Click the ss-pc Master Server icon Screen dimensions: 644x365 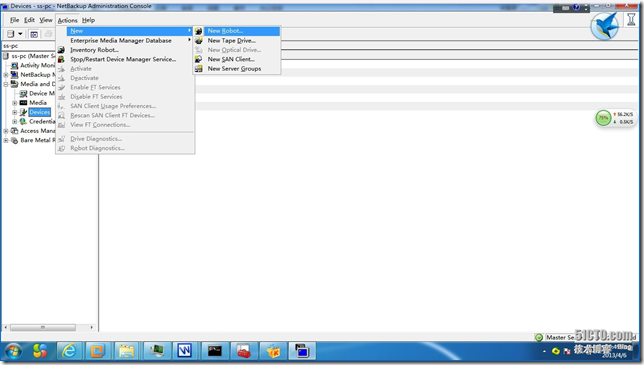click(x=6, y=56)
